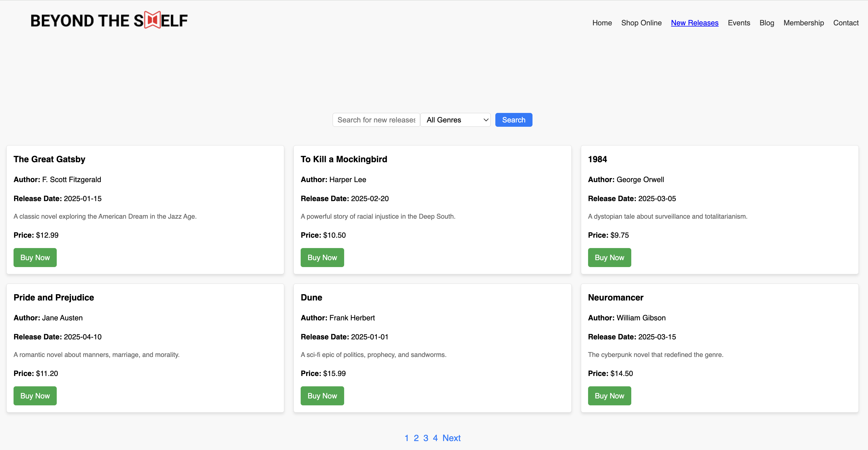Buy the Dune novel
Image resolution: width=868 pixels, height=450 pixels.
322,396
